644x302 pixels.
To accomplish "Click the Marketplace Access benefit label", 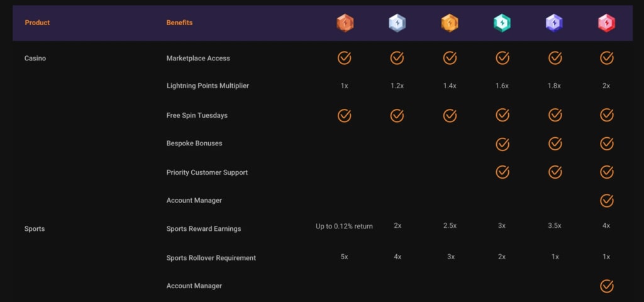I will click(198, 59).
